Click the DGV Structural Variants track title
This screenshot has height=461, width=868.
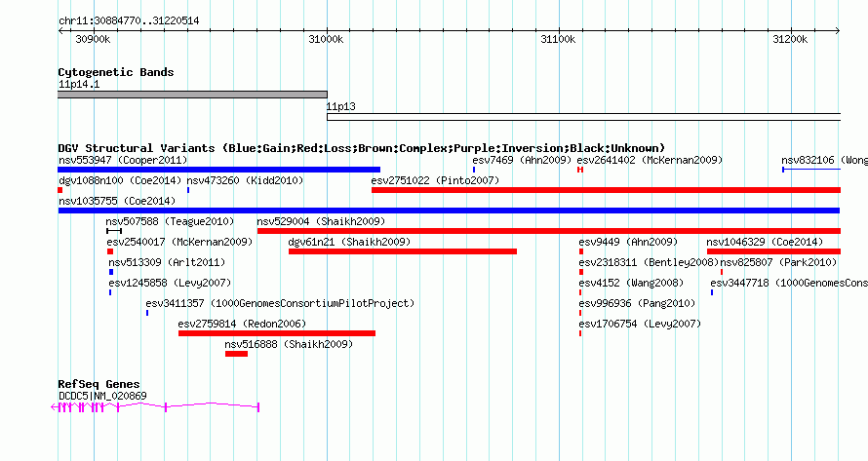tap(362, 148)
